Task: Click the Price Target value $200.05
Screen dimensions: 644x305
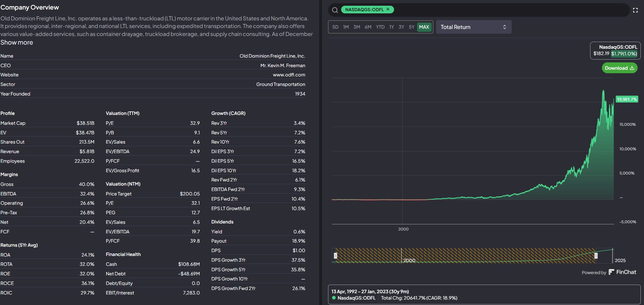Action: [x=190, y=194]
